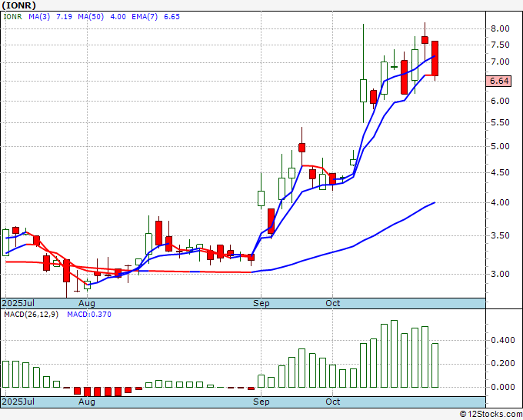Click Aug on MACD date axis
This screenshot has height=420, width=523.
[87, 402]
